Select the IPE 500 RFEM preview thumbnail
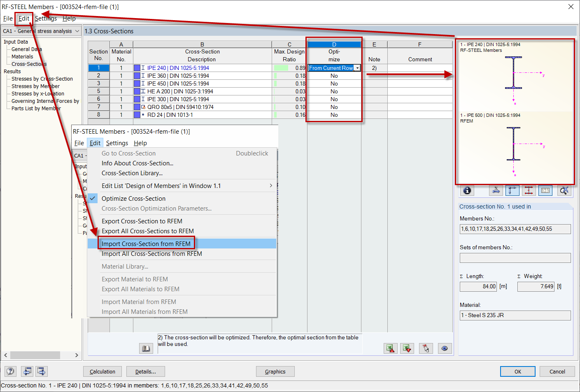The image size is (580, 392). 515,147
